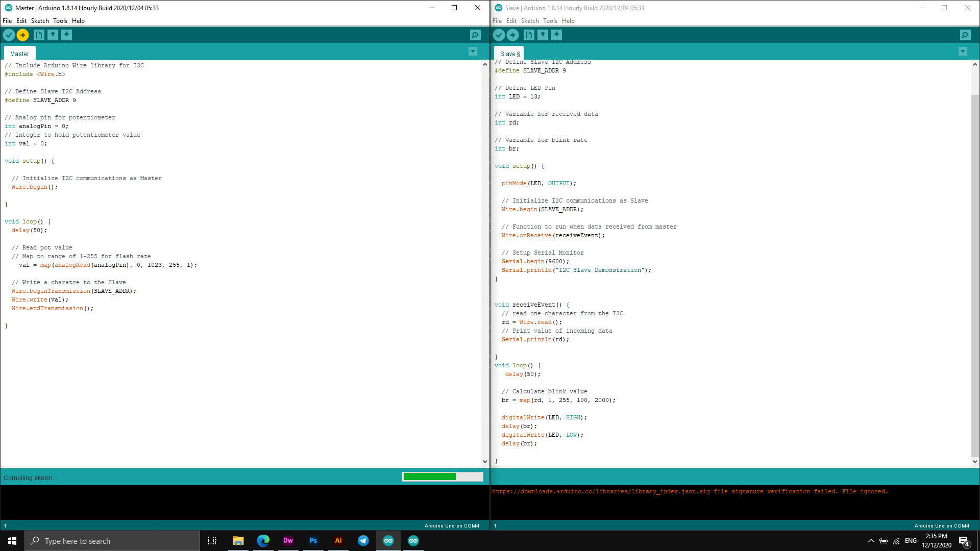The width and height of the screenshot is (980, 551).
Task: Click Verify button in Slave window
Action: [499, 35]
